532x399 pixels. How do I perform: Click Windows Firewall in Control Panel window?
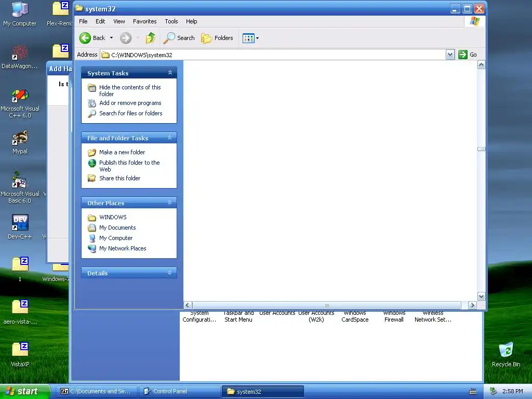click(394, 316)
